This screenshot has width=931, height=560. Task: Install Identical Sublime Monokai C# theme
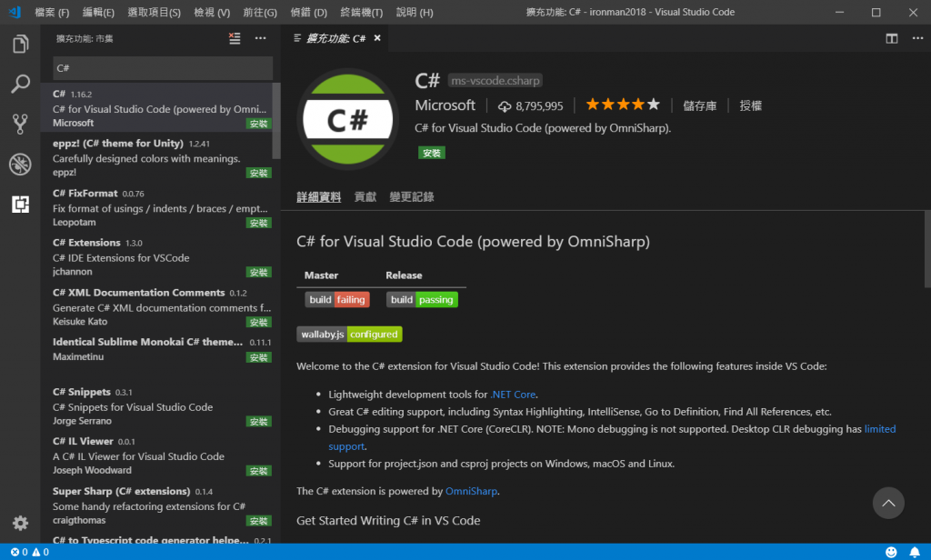pyautogui.click(x=259, y=357)
